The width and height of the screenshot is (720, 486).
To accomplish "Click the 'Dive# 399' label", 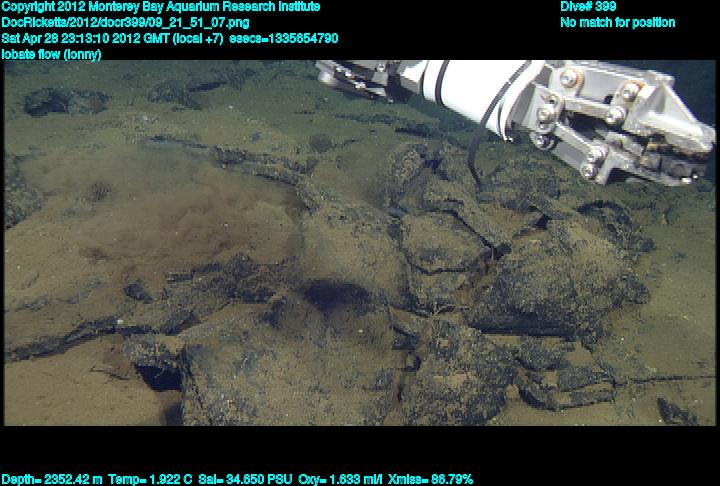I will (x=588, y=6).
